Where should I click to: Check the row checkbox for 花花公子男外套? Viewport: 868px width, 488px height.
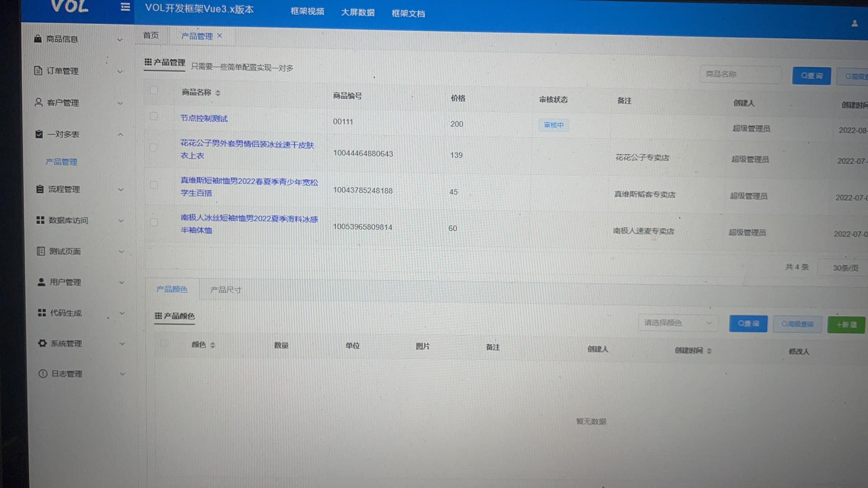point(154,148)
